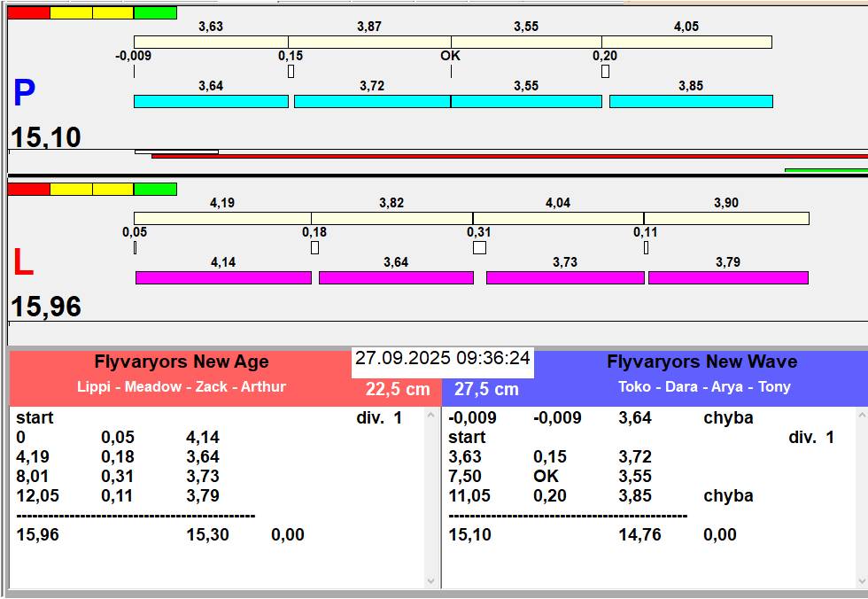Click the Flyvaryors New Wave team header
Screen dimensions: 868x599
tap(701, 362)
